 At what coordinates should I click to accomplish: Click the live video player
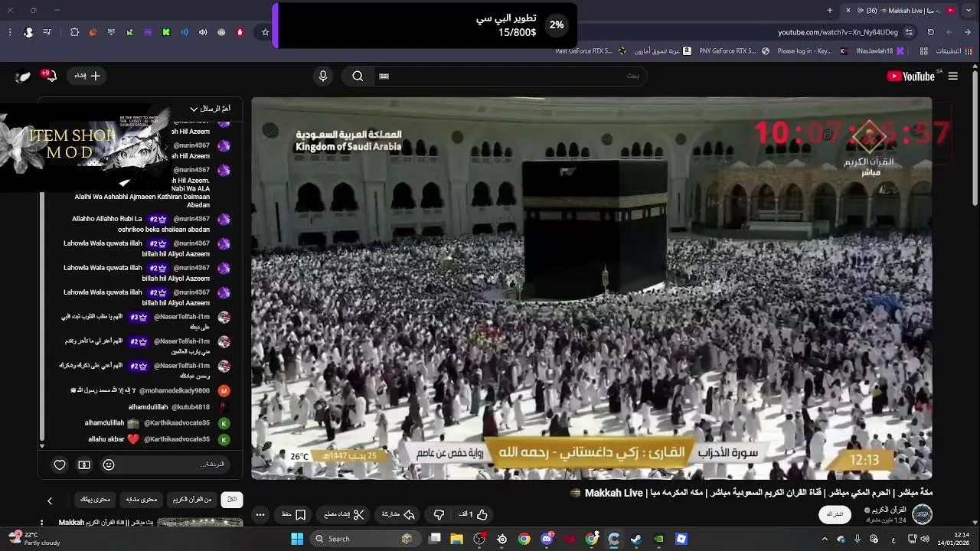(591, 289)
